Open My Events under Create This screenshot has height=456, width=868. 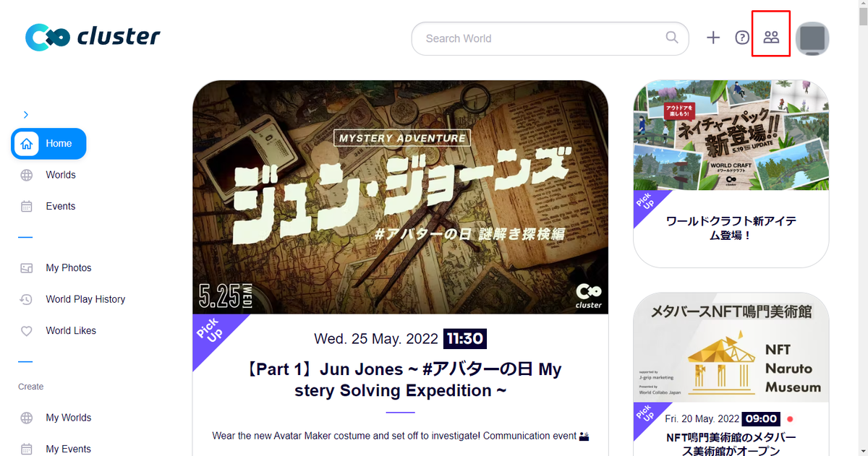(x=69, y=449)
